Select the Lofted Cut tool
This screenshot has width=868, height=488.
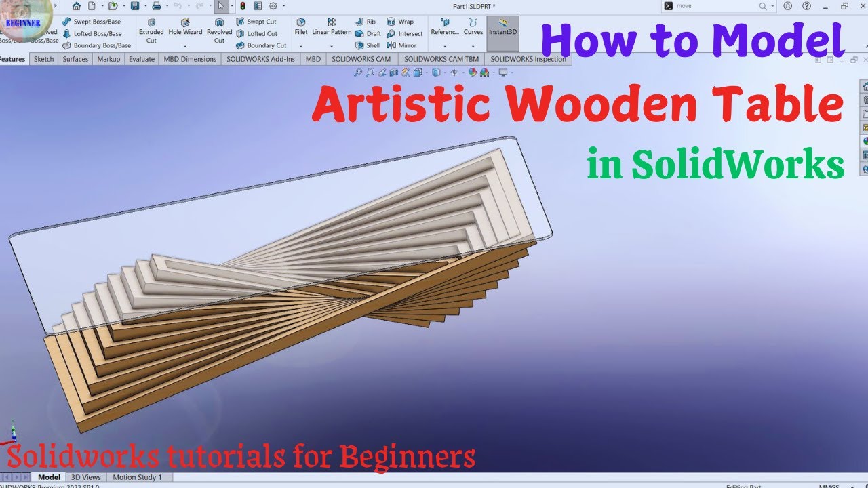(x=256, y=33)
